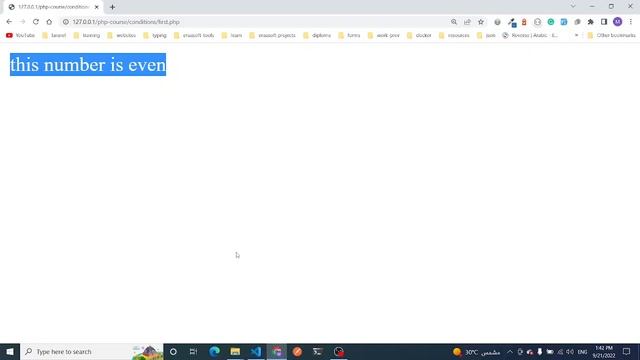This screenshot has height=360, width=640.
Task: Open the diploma bookmarks folder
Action: click(317, 36)
